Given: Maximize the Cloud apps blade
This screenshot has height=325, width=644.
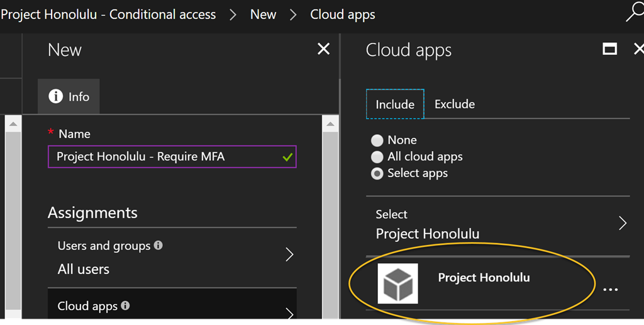Looking at the screenshot, I should click(x=609, y=49).
